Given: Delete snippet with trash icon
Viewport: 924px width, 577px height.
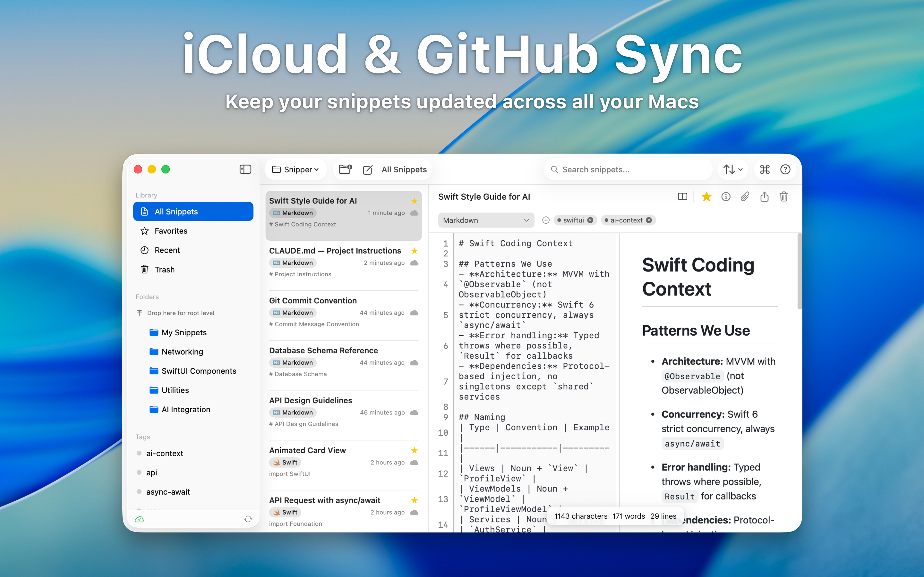Looking at the screenshot, I should click(x=783, y=197).
